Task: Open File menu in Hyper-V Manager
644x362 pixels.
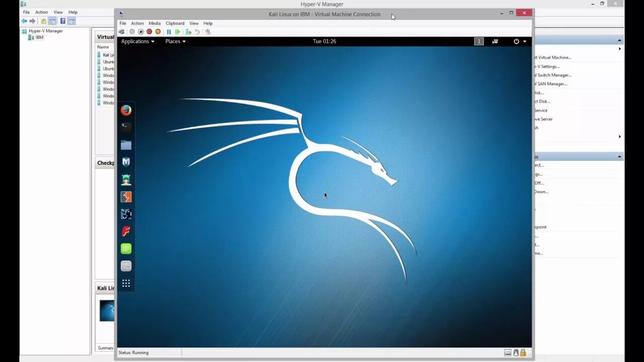Action: click(26, 12)
